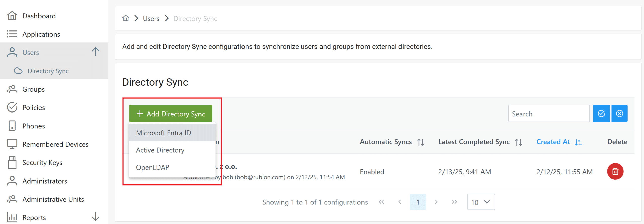Open Security Keys in the sidebar
This screenshot has height=224, width=644.
click(x=42, y=163)
